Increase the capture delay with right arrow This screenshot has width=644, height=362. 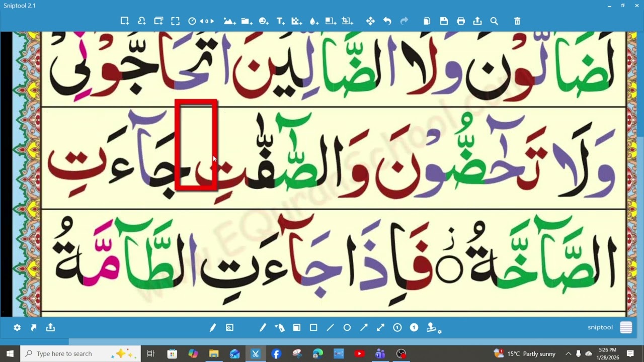click(212, 21)
